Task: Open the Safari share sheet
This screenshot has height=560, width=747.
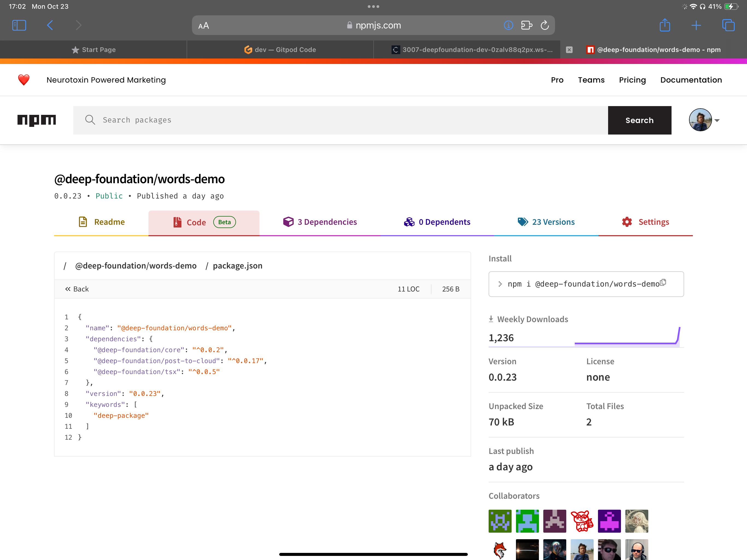Action: pyautogui.click(x=665, y=25)
